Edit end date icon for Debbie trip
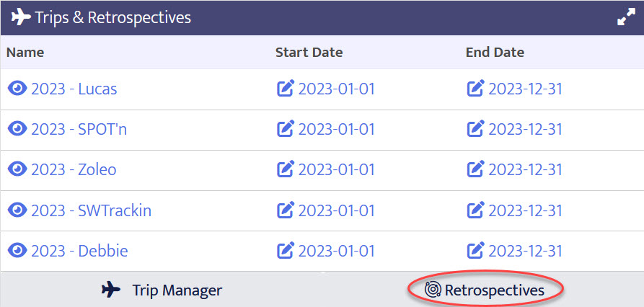644x307 pixels. (476, 251)
